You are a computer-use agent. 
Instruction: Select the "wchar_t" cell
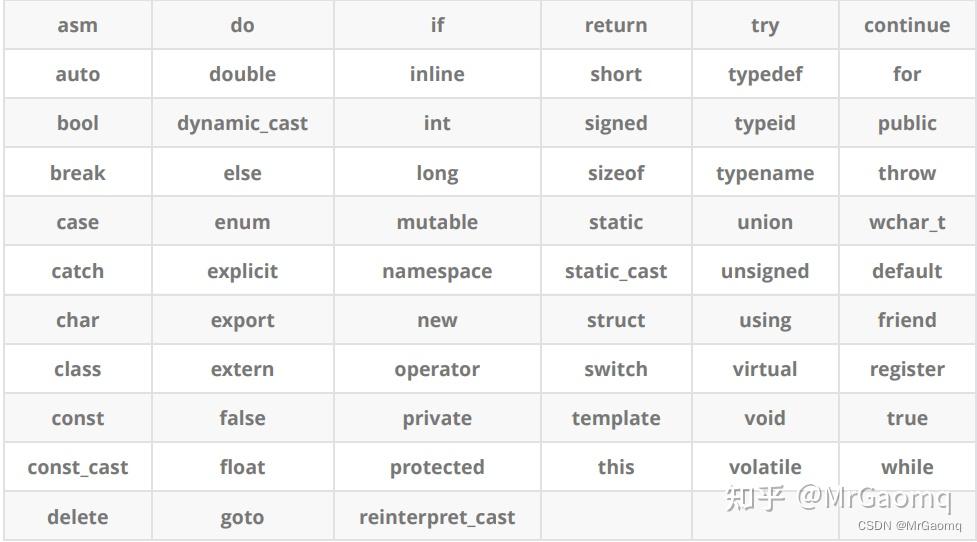[907, 222]
